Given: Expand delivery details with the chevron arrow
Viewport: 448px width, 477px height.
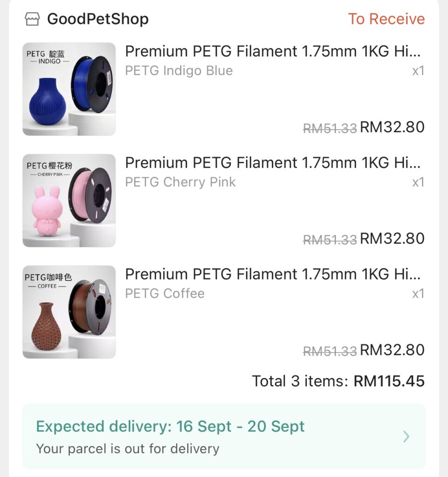Looking at the screenshot, I should coord(407,436).
